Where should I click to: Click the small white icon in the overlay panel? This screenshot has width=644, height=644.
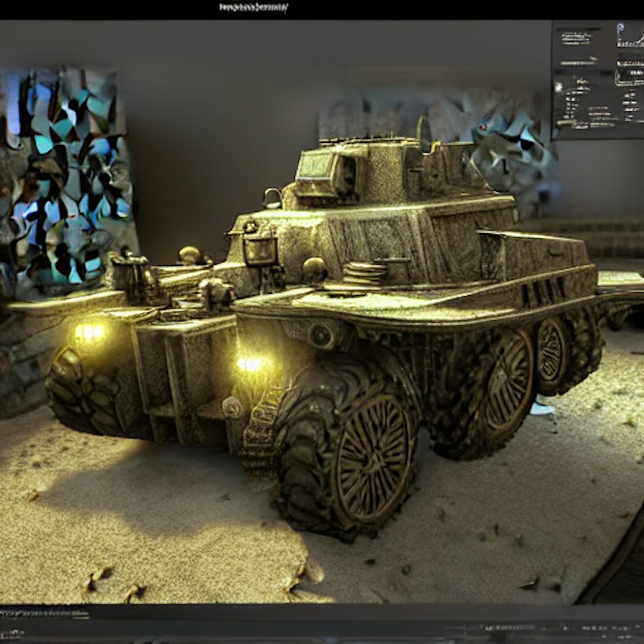[x=558, y=86]
